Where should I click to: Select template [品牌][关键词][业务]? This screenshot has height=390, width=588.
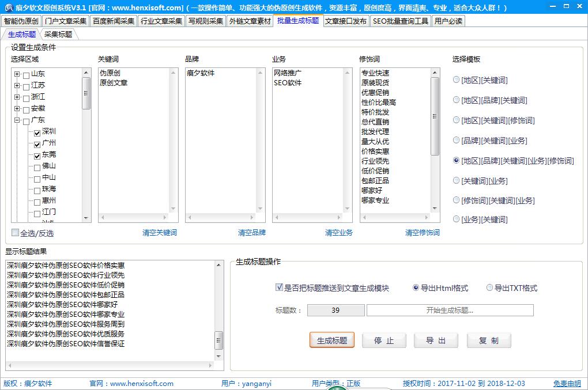[456, 140]
